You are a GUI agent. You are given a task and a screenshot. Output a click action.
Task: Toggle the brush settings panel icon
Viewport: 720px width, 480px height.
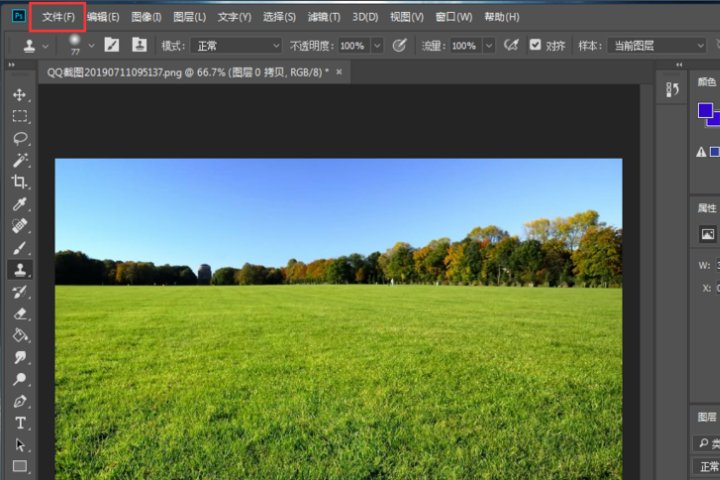coord(112,45)
